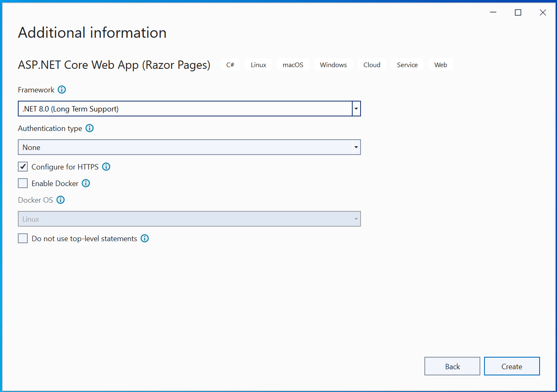Viewport: 557px width, 392px height.
Task: Enable the Docker checkbox
Action: (23, 183)
